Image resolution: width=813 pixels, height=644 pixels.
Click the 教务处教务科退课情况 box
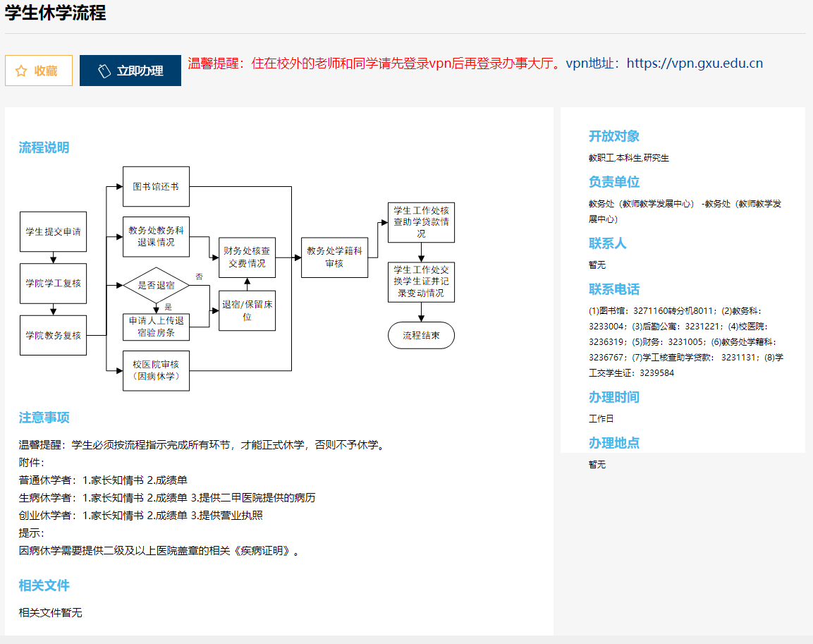[x=156, y=236]
